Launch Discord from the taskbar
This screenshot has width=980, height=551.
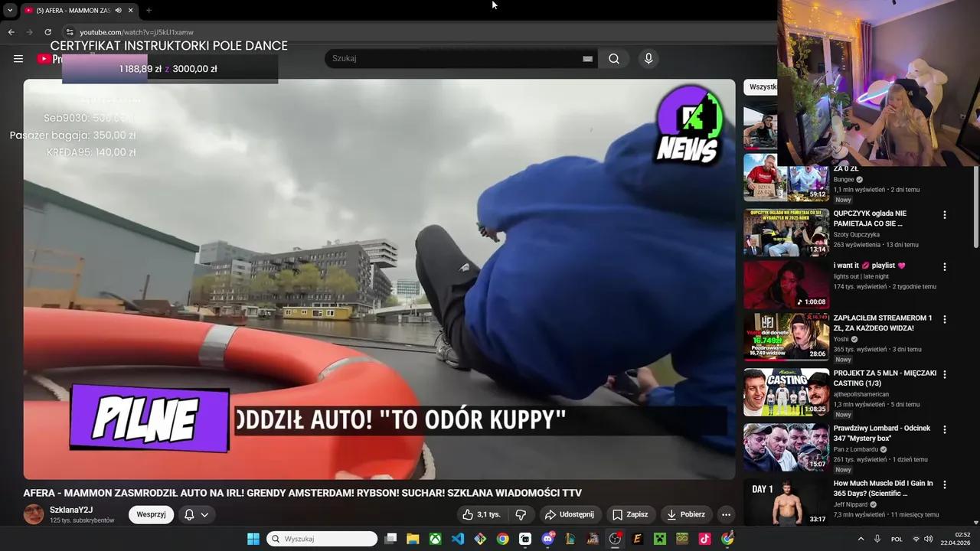coord(547,539)
